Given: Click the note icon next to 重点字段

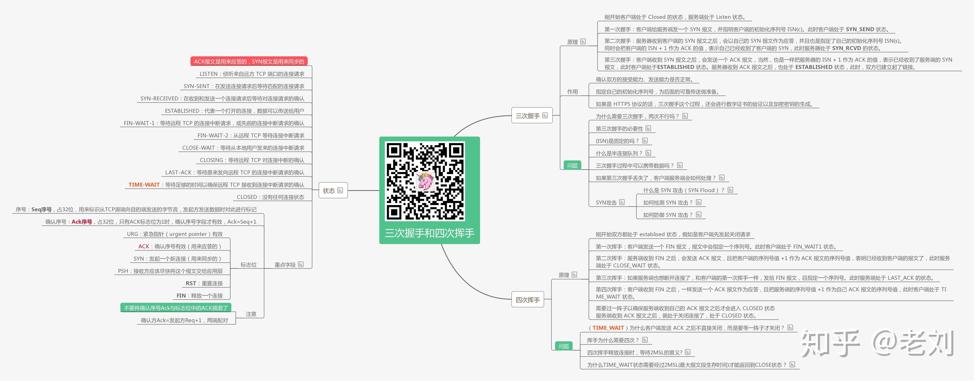Looking at the screenshot, I should tap(301, 264).
